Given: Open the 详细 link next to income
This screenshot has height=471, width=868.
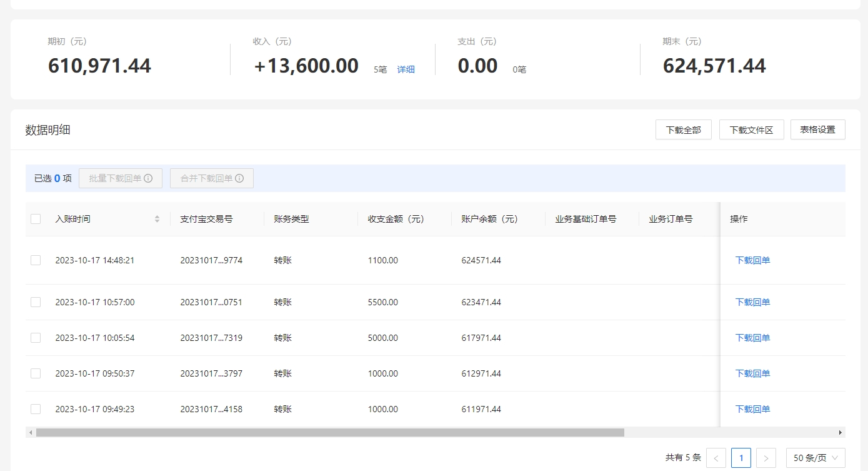Looking at the screenshot, I should point(406,69).
